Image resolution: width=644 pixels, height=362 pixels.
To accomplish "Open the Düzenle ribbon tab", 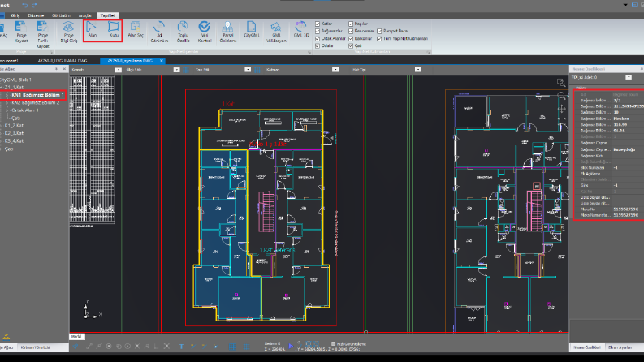I will pos(36,15).
